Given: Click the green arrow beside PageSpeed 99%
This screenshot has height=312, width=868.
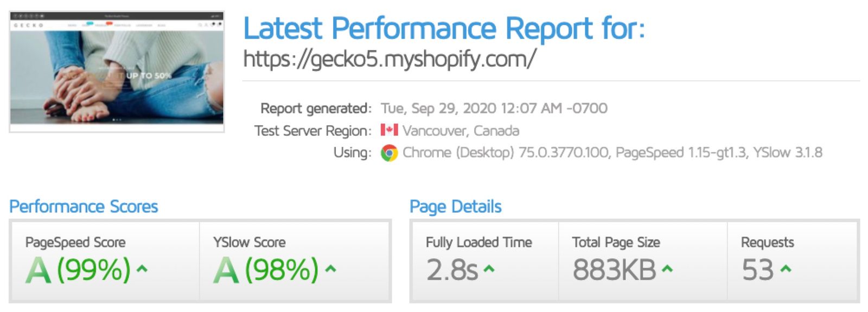Looking at the screenshot, I should coord(142,268).
